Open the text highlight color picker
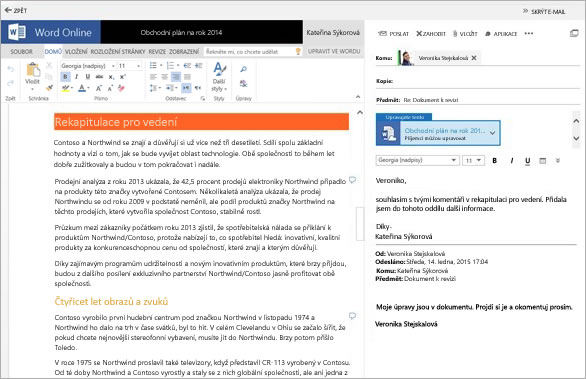Viewport: 586px width, 379px height. [x=72, y=88]
